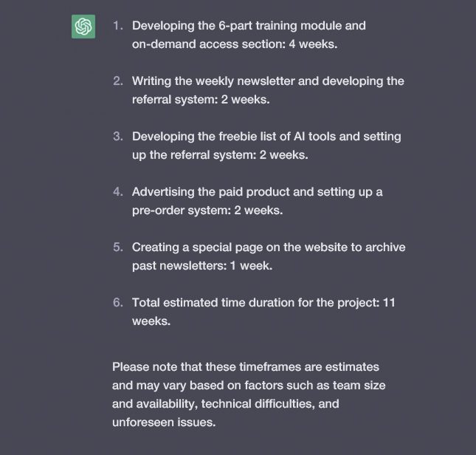
Task: Click the "pre-order system: 2 weeks" line
Action: click(207, 211)
